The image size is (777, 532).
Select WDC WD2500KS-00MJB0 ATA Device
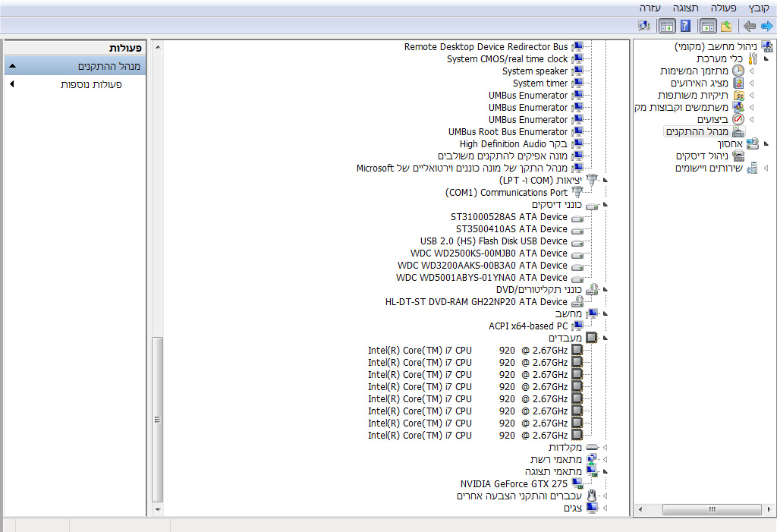(489, 253)
